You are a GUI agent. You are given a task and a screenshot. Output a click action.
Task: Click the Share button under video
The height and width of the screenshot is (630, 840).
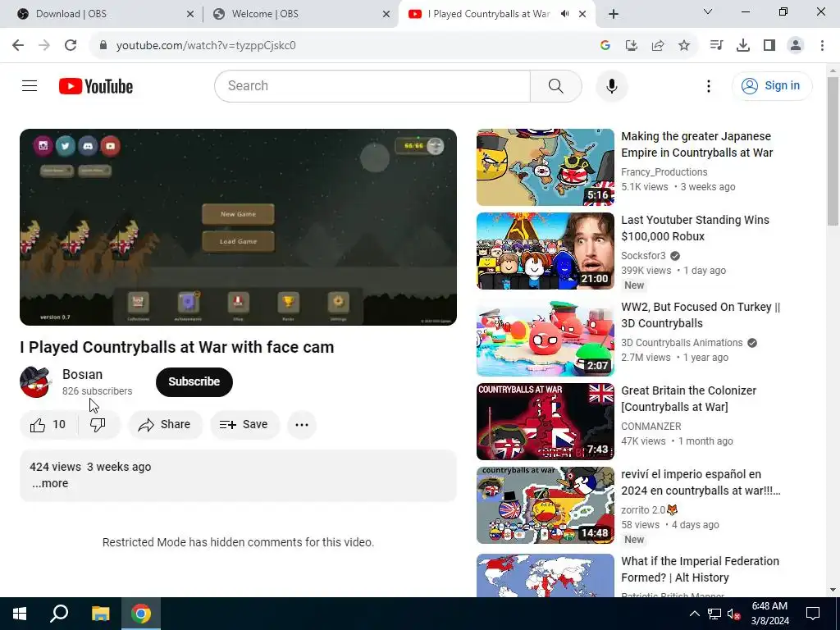(166, 425)
